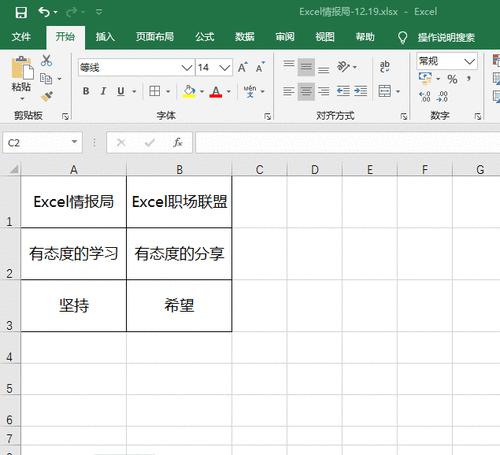
Task: Open the 帮助 tab
Action: click(365, 37)
